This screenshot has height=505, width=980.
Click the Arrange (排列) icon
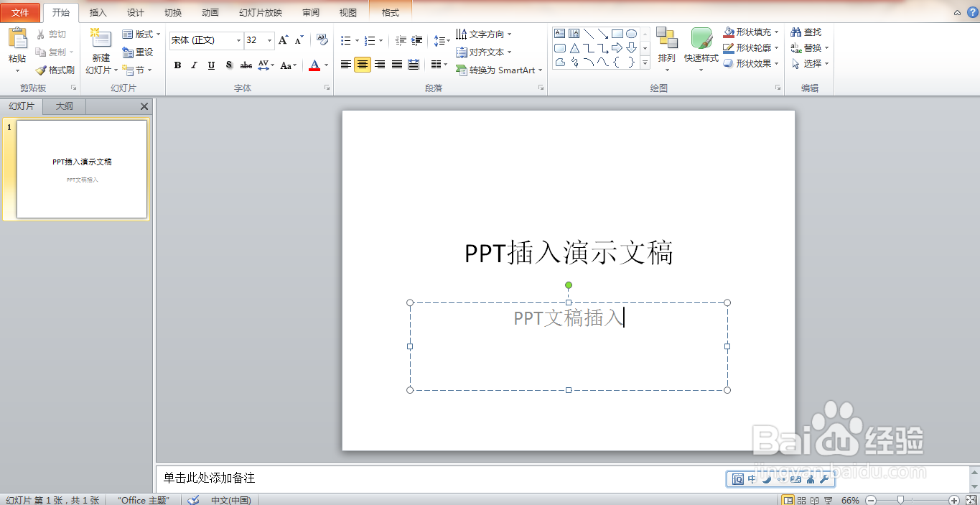coord(666,39)
